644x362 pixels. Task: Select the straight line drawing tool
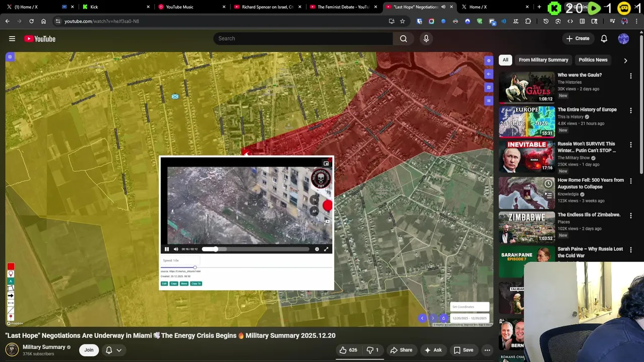coord(11,310)
